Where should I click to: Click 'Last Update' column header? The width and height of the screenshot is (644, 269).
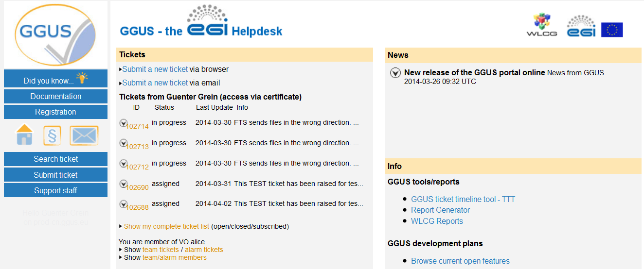point(215,107)
